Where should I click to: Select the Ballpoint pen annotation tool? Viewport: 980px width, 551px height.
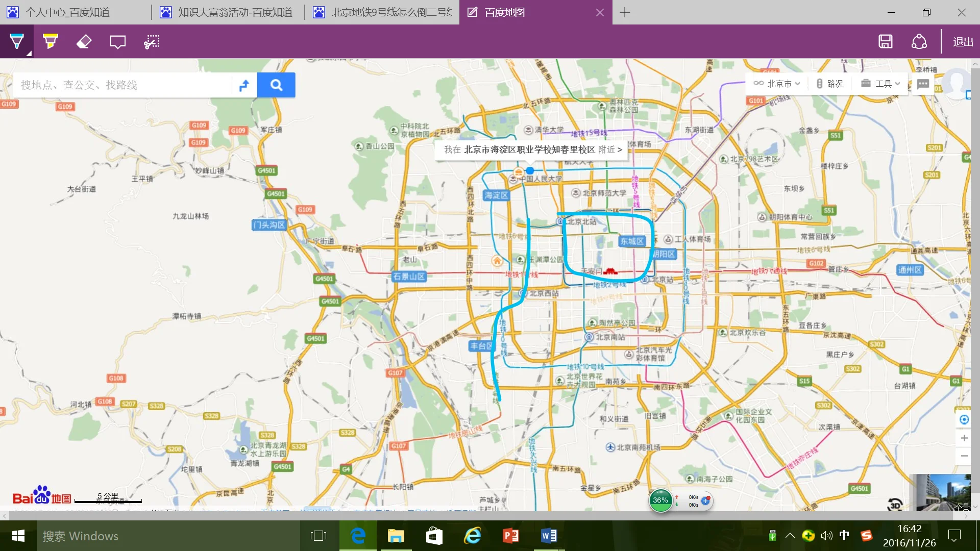point(16,41)
